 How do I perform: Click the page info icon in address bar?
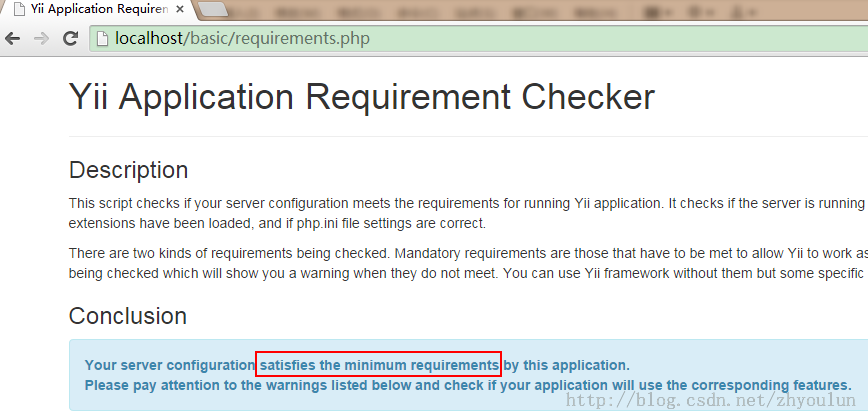(103, 39)
